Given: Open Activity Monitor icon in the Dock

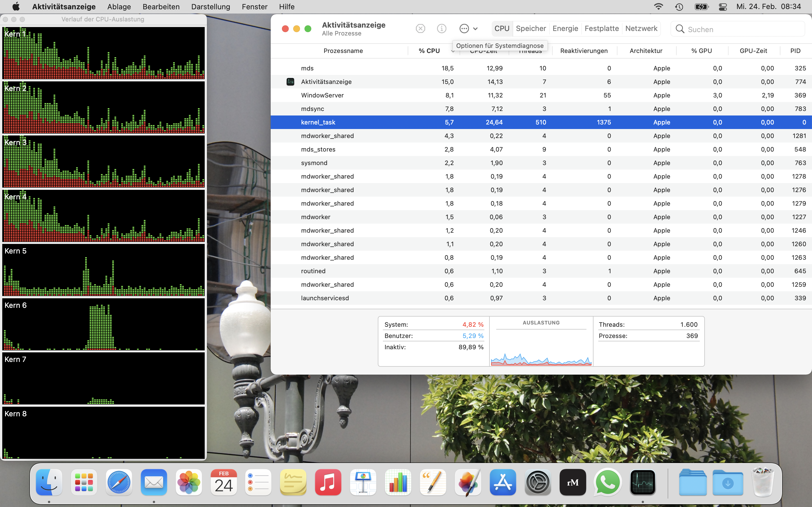Looking at the screenshot, I should (642, 482).
